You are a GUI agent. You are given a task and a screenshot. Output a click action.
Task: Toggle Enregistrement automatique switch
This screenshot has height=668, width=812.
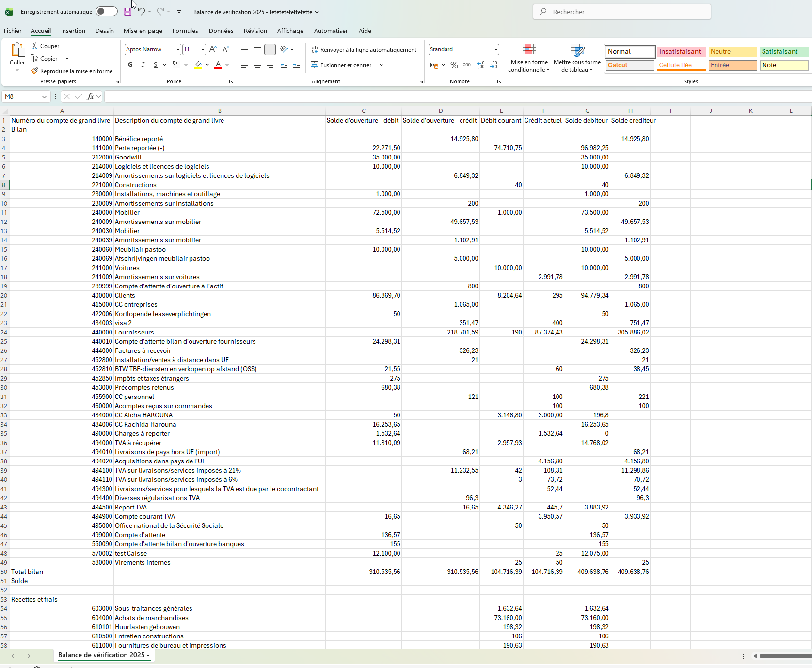click(x=107, y=12)
